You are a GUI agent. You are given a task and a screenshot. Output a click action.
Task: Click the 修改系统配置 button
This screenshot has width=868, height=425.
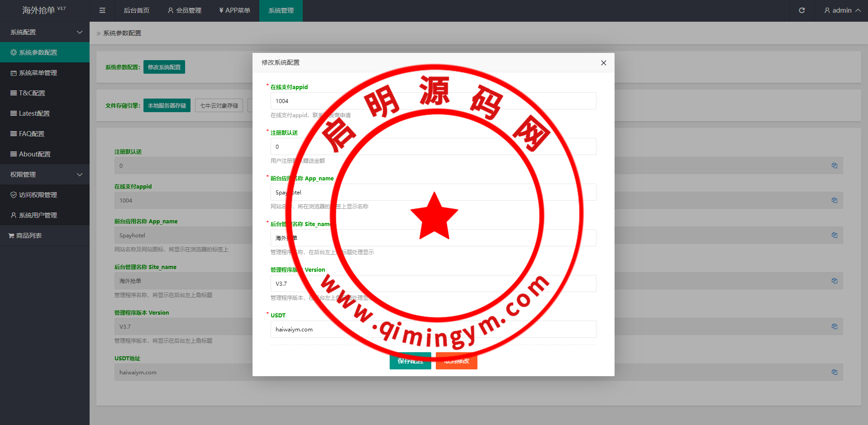tap(164, 67)
